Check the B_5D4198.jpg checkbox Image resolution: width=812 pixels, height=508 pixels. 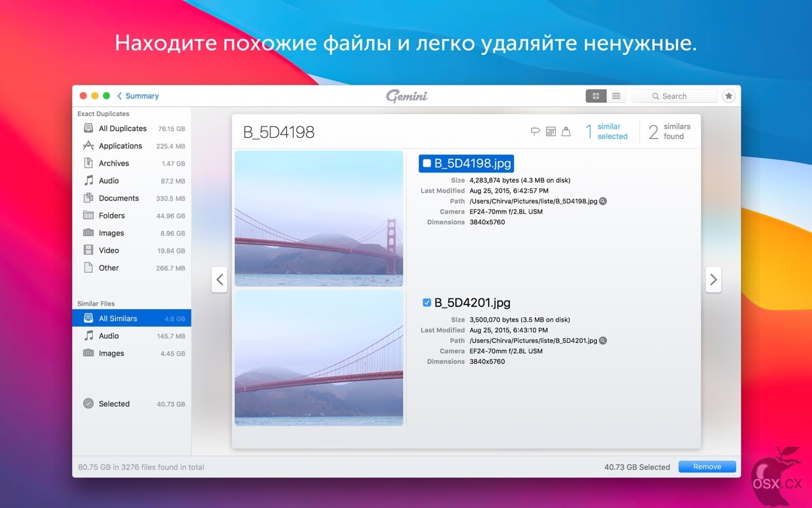427,163
